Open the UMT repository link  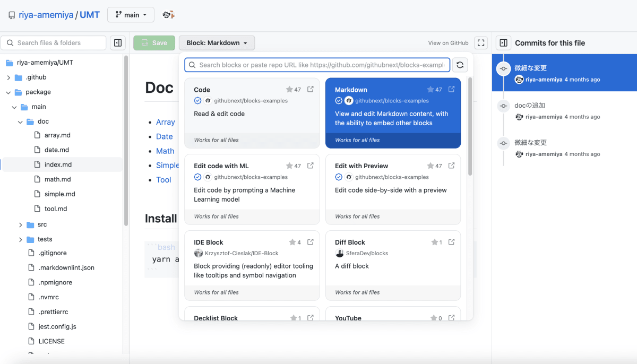[90, 15]
